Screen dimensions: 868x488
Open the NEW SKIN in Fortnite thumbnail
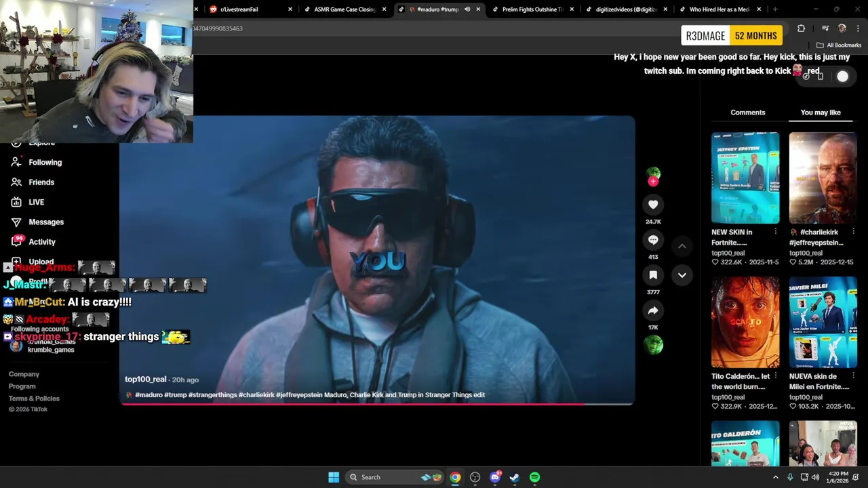[x=745, y=178]
